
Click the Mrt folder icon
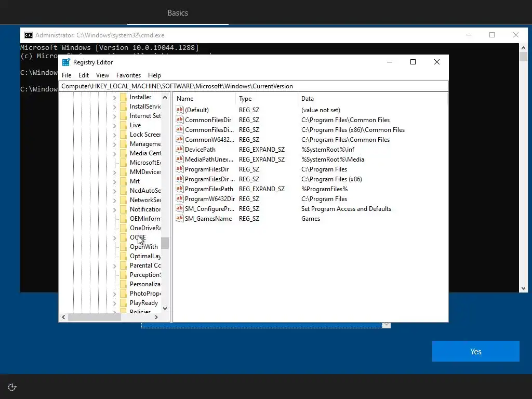pos(123,181)
